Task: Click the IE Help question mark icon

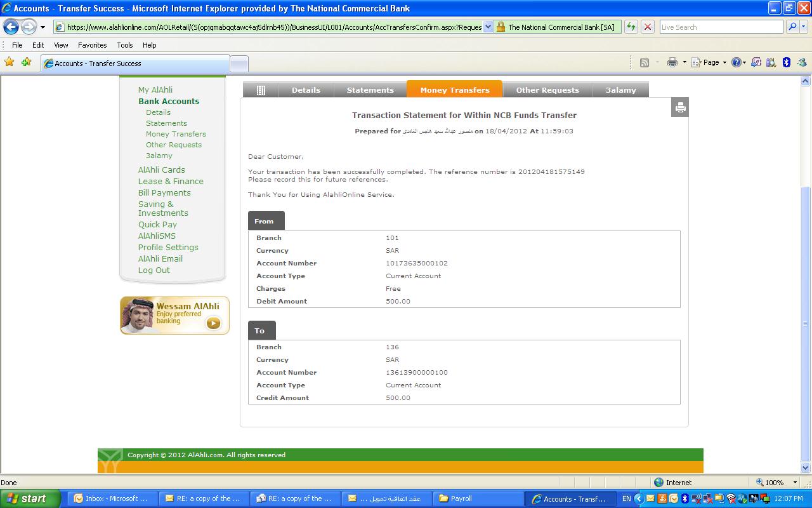Action: [x=736, y=62]
